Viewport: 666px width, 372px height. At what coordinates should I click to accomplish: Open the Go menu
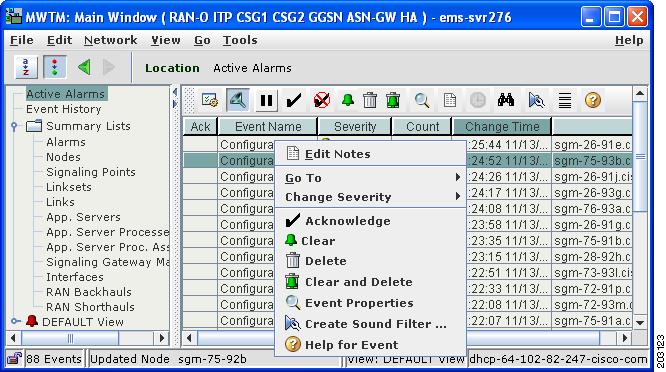coord(202,40)
